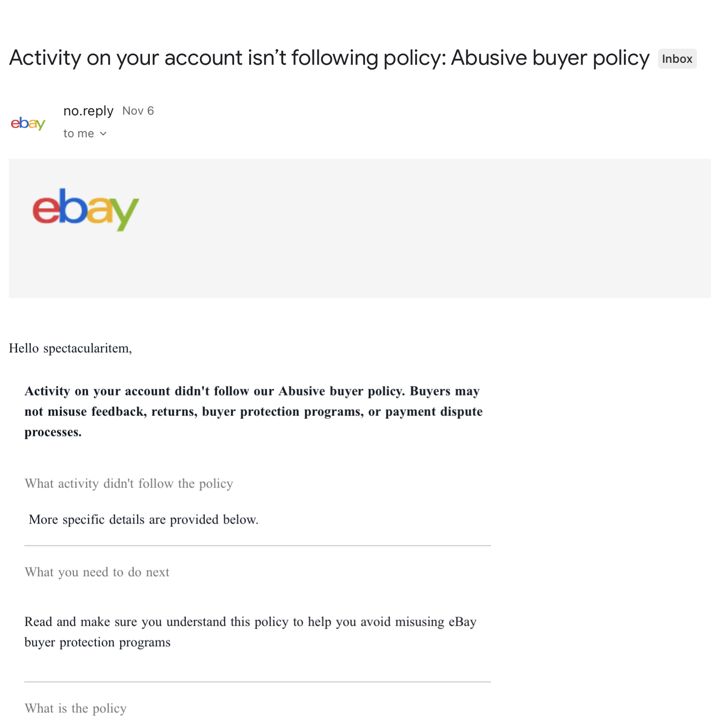Select 'What activity didn't follow the policy' heading

coord(129,484)
